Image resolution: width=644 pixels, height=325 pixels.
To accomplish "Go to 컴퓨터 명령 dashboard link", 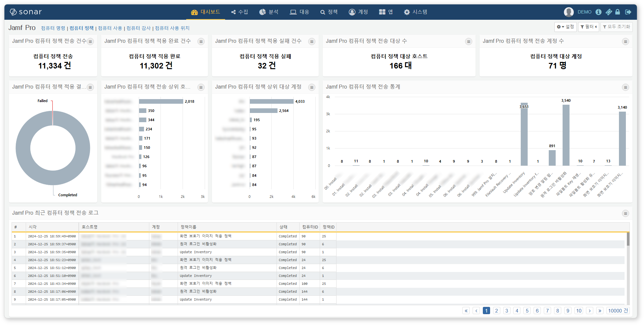I will click(x=53, y=28).
